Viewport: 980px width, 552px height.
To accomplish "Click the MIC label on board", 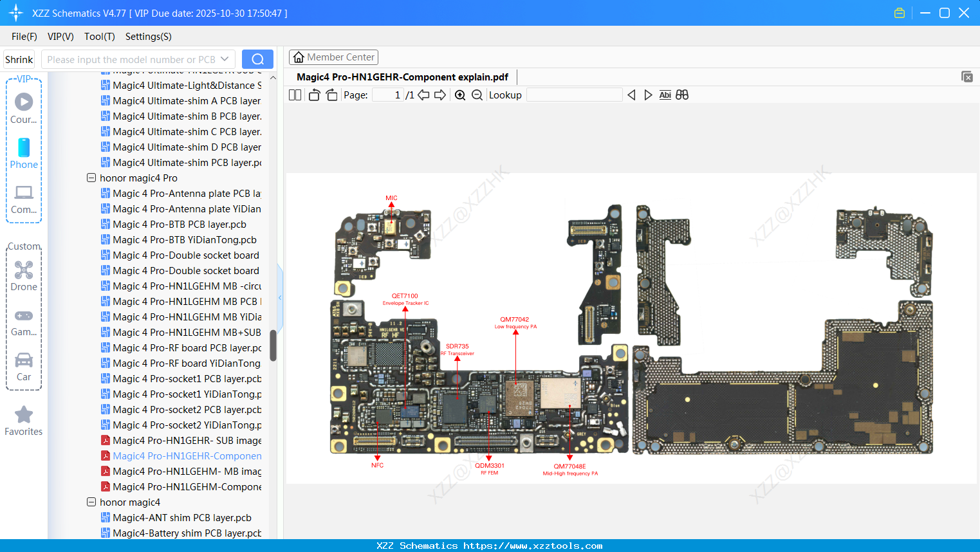I will click(x=391, y=198).
